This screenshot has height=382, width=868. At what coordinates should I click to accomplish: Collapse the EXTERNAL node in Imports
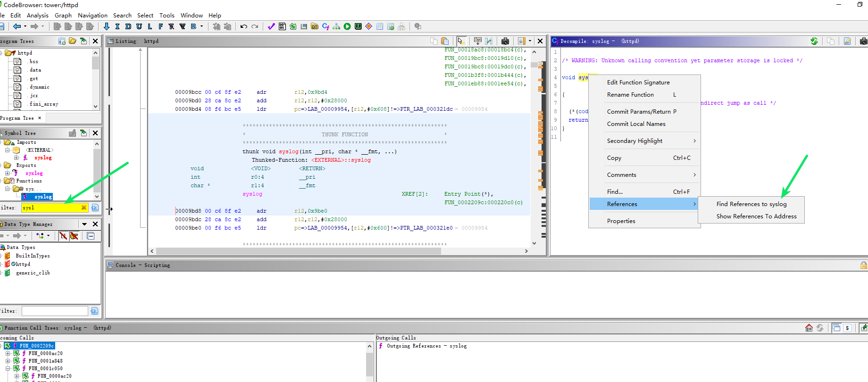coord(8,150)
